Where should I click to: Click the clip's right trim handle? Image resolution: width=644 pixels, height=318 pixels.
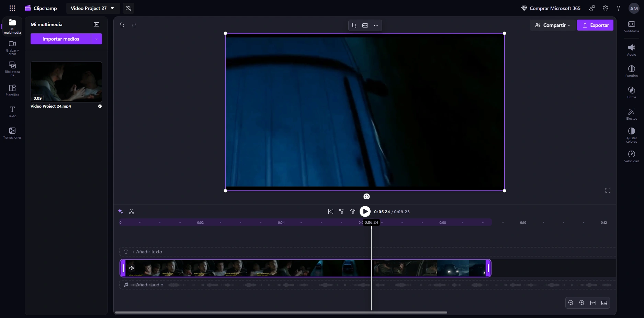pos(488,268)
